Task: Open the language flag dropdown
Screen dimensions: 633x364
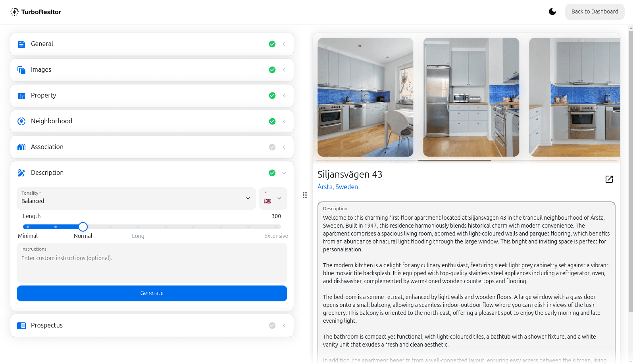Action: click(x=273, y=198)
